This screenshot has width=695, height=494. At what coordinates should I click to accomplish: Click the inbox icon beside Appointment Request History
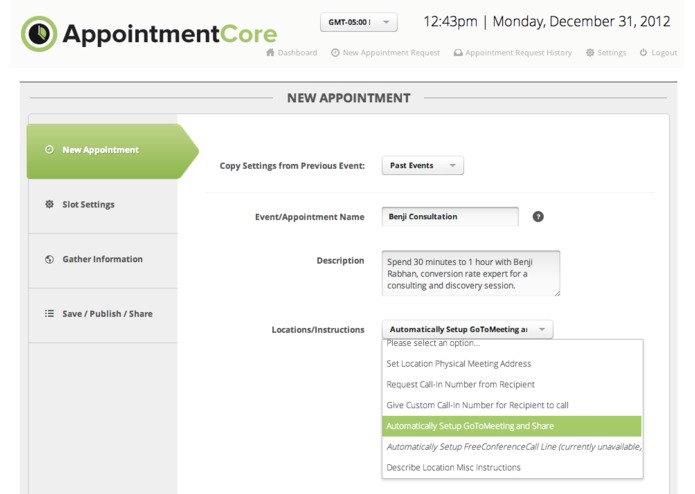pos(458,53)
